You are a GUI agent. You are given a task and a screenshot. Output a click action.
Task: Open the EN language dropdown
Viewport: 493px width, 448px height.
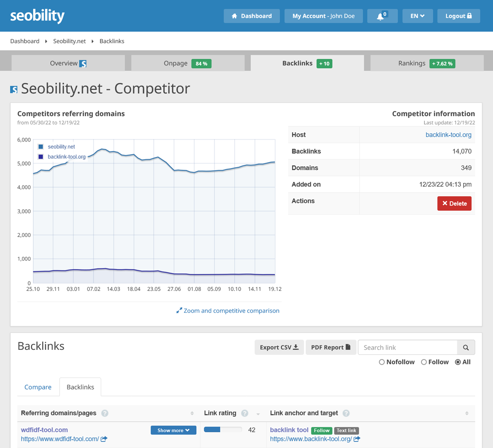click(x=417, y=15)
